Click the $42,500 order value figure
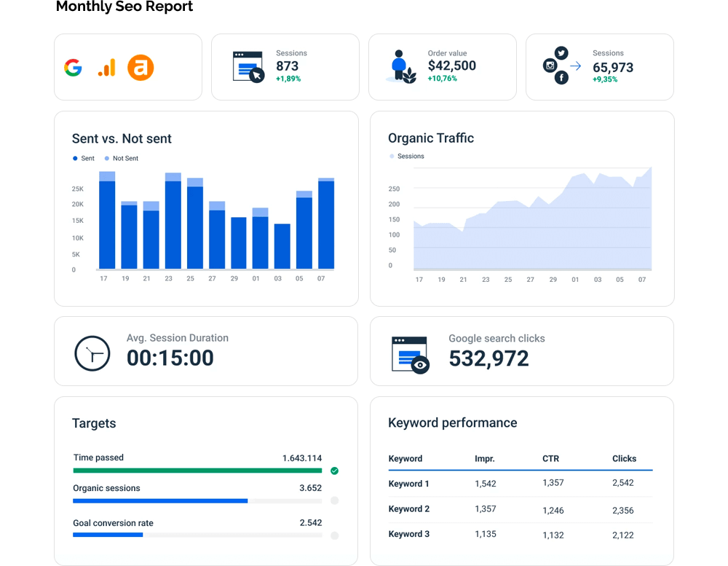This screenshot has width=728, height=566. pyautogui.click(x=452, y=66)
